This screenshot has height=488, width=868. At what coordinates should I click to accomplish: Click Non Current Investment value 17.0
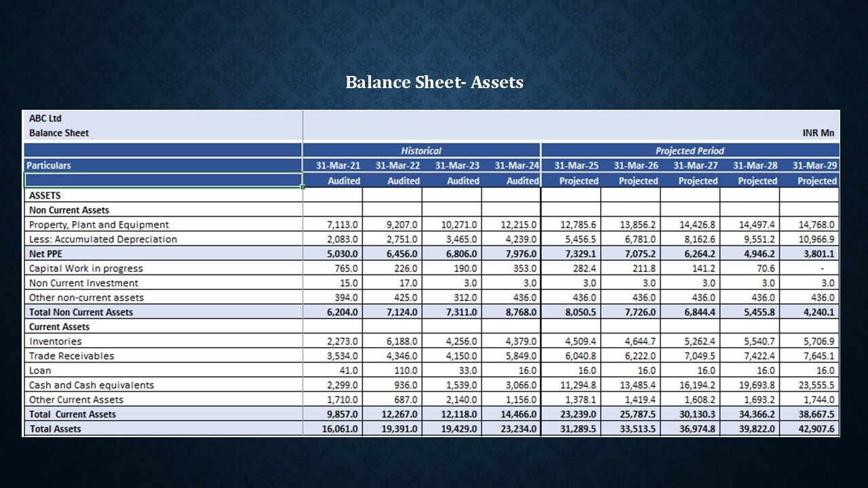pyautogui.click(x=410, y=283)
